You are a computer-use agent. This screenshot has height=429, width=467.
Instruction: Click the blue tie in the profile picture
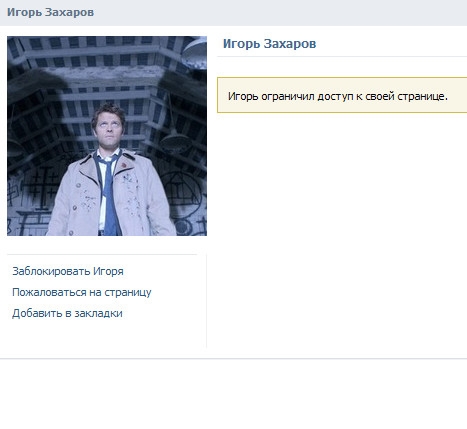pyautogui.click(x=108, y=193)
